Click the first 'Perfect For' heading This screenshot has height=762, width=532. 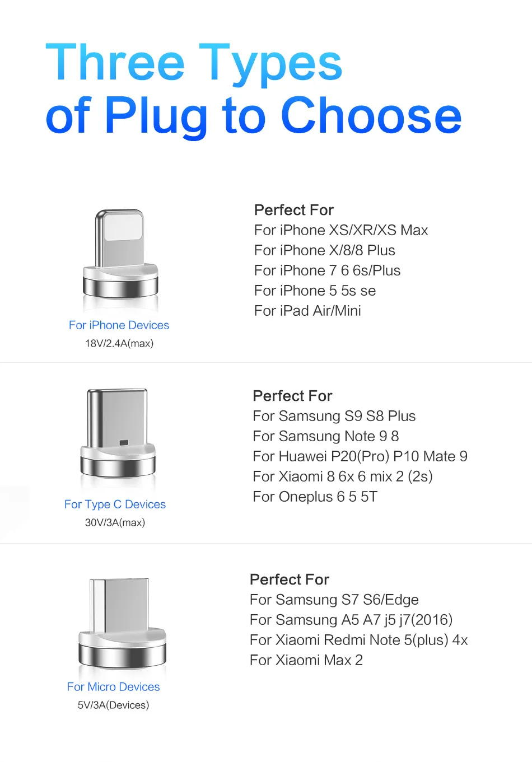[294, 210]
